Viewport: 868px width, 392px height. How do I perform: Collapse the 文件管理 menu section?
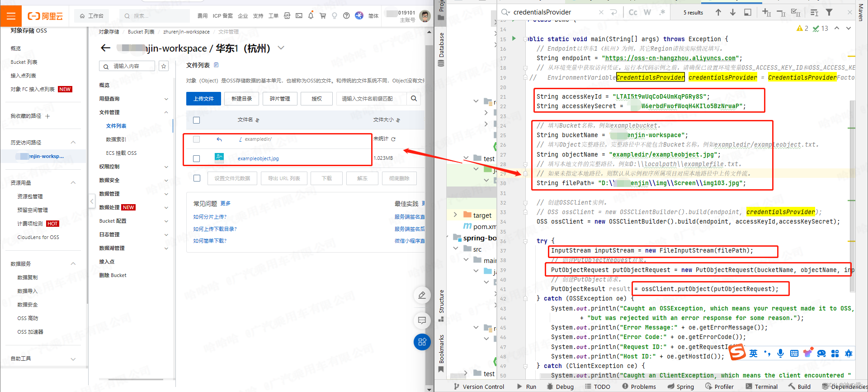pyautogui.click(x=166, y=112)
